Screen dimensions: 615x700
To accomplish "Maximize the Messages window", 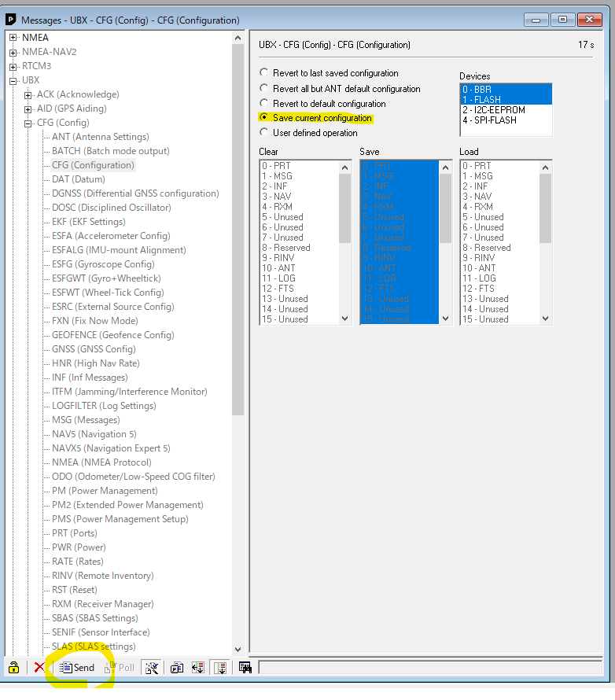I will (562, 20).
